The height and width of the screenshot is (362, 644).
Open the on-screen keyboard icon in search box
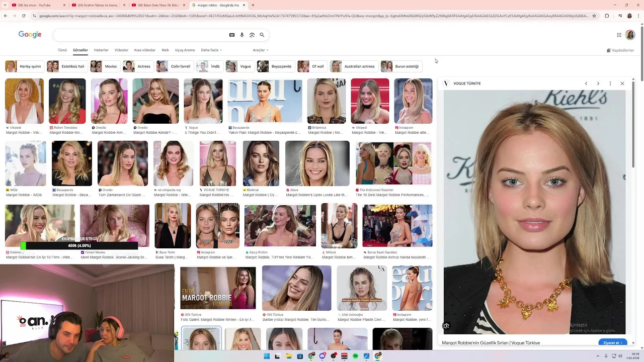(231, 35)
